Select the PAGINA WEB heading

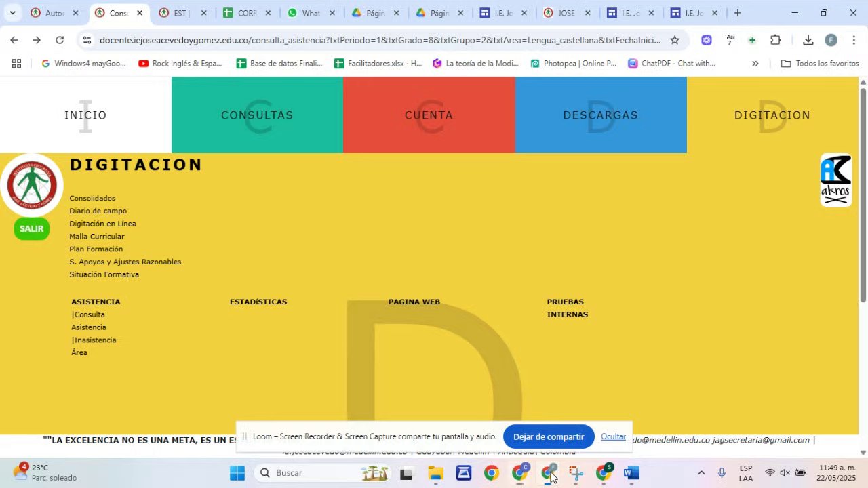(x=414, y=302)
